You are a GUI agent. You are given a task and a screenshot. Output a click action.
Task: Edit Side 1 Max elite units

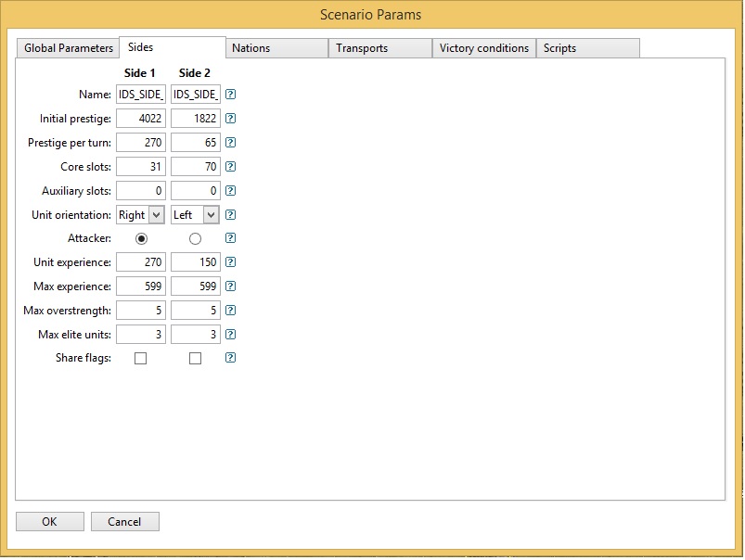tap(141, 335)
